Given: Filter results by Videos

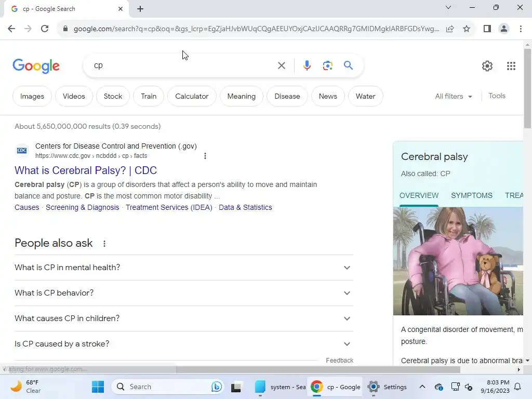Looking at the screenshot, I should [74, 96].
